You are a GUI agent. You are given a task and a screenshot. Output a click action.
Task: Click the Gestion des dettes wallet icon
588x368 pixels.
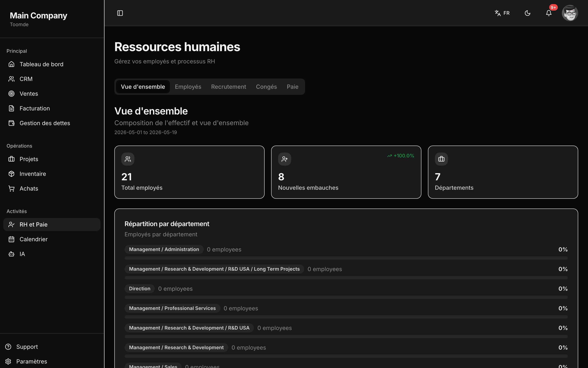[11, 123]
